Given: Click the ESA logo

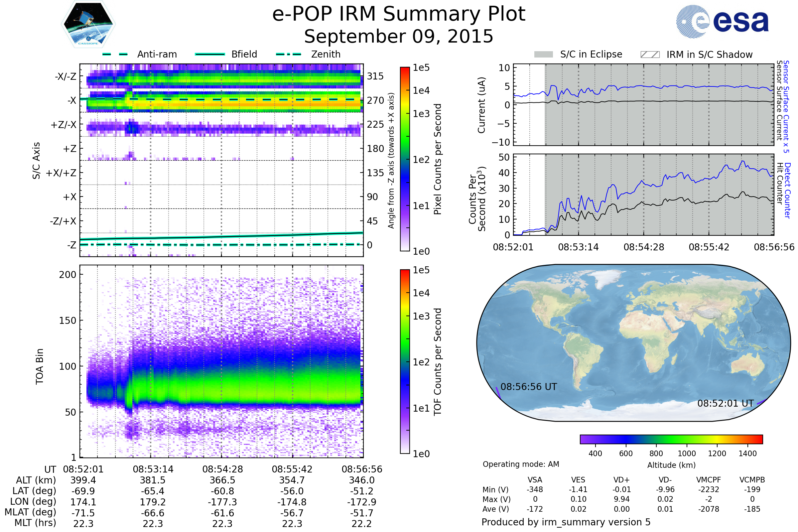Looking at the screenshot, I should pyautogui.click(x=722, y=22).
